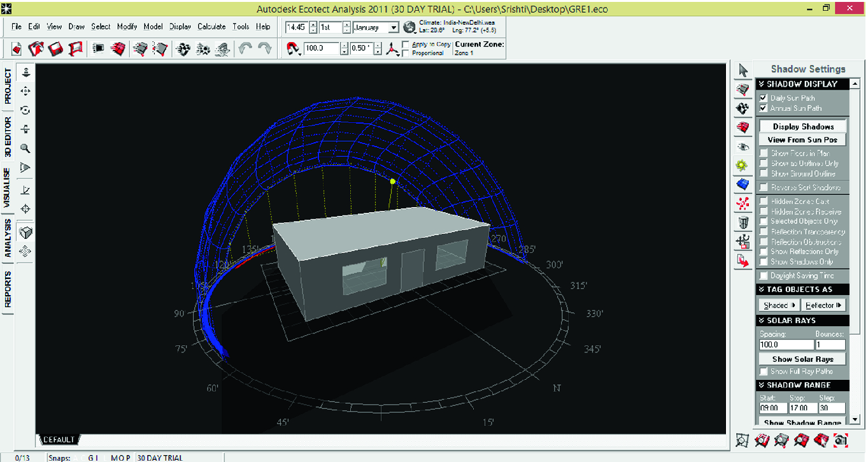Click the checkered materials panel icon

[743, 108]
